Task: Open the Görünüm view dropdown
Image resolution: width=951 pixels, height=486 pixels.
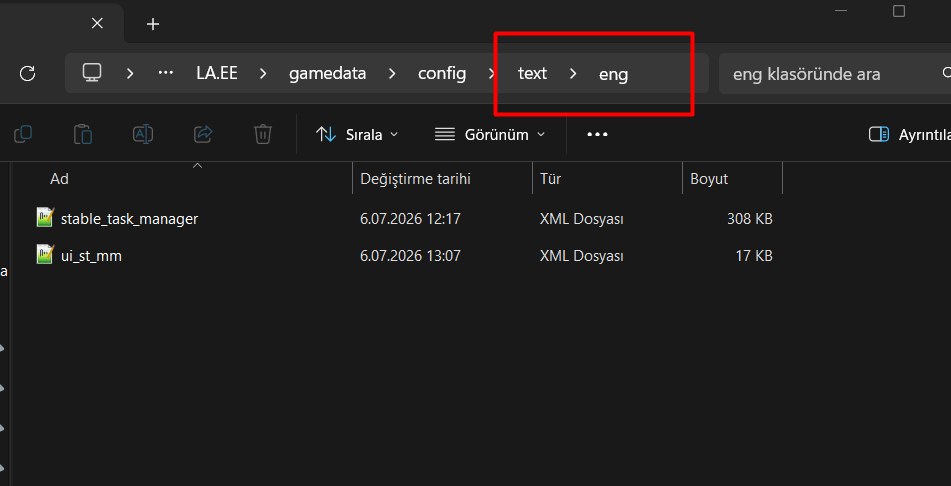Action: (490, 134)
